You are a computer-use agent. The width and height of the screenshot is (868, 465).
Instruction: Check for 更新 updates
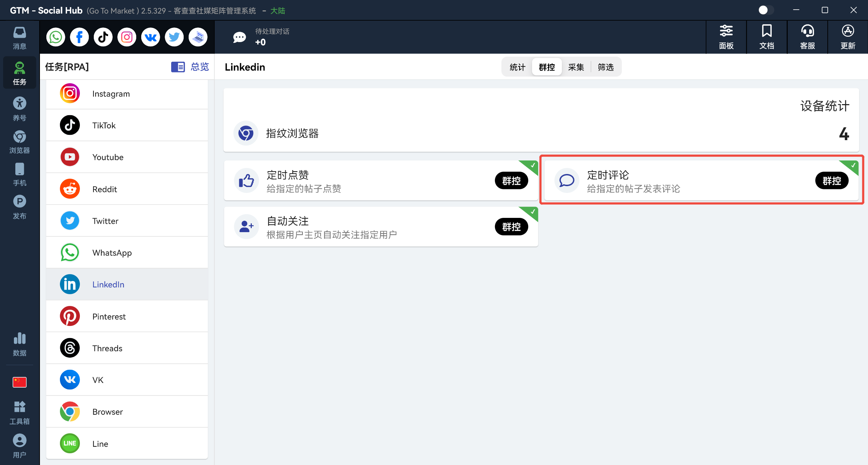click(x=848, y=37)
